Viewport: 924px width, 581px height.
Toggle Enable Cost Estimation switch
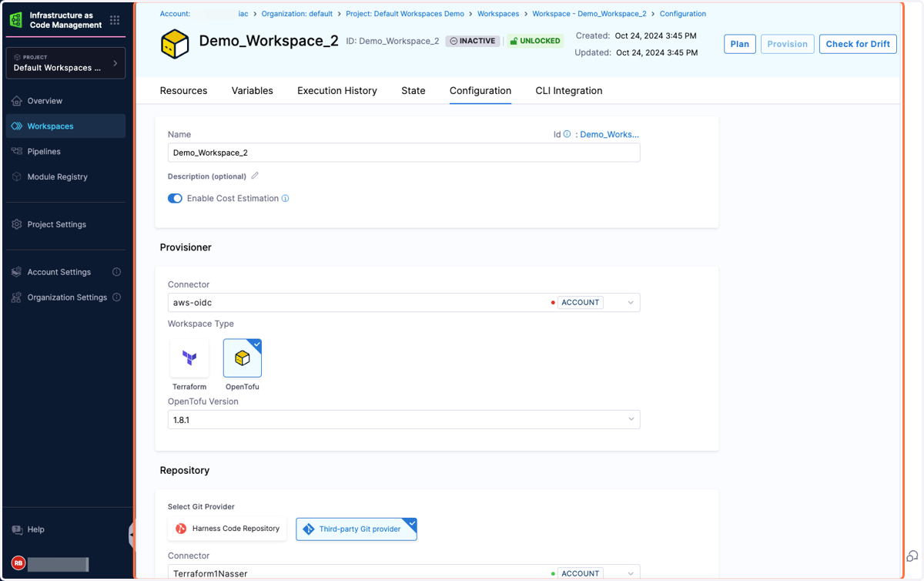tap(175, 198)
